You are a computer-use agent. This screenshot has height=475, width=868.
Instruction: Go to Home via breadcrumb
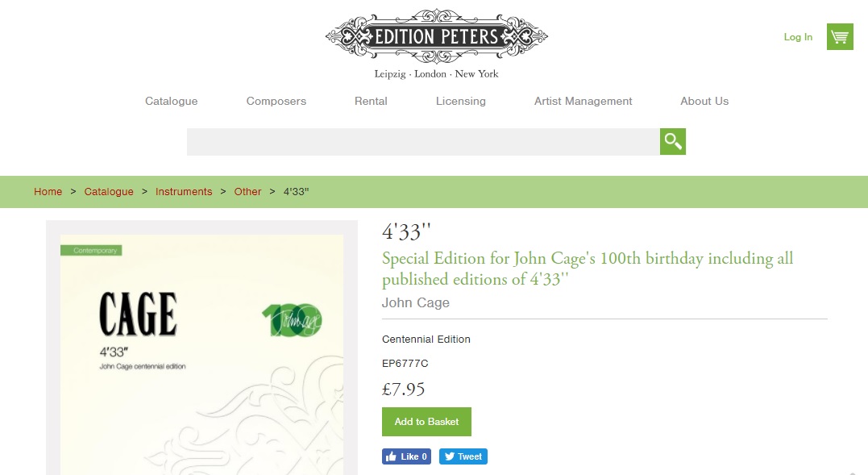[48, 192]
